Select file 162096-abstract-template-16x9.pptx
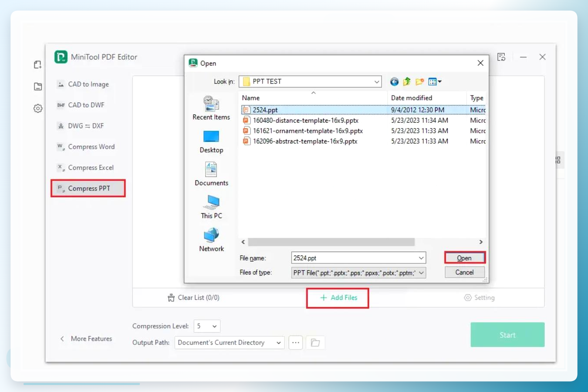 [x=305, y=141]
